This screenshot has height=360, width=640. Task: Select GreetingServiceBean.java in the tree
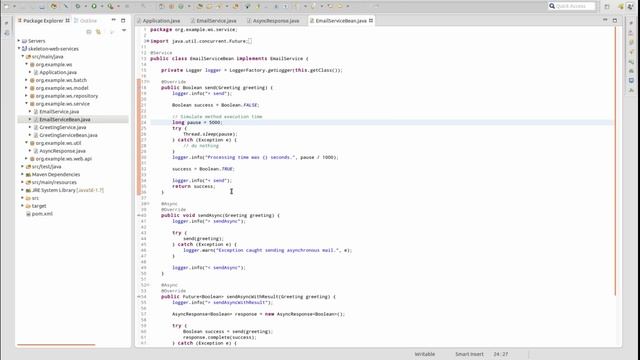69,135
